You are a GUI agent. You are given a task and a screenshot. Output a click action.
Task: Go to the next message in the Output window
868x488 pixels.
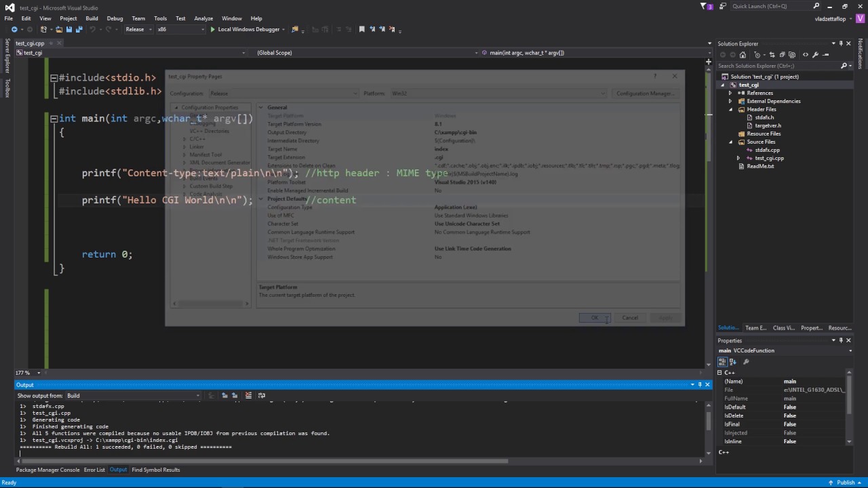click(x=235, y=395)
